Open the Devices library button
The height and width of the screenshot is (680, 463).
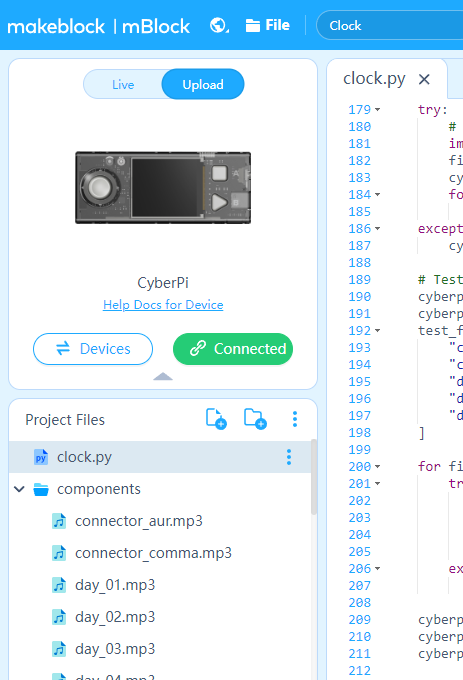coord(93,349)
